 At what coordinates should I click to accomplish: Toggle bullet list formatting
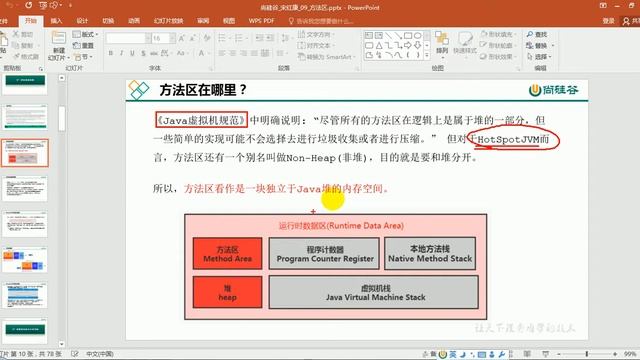coord(223,38)
